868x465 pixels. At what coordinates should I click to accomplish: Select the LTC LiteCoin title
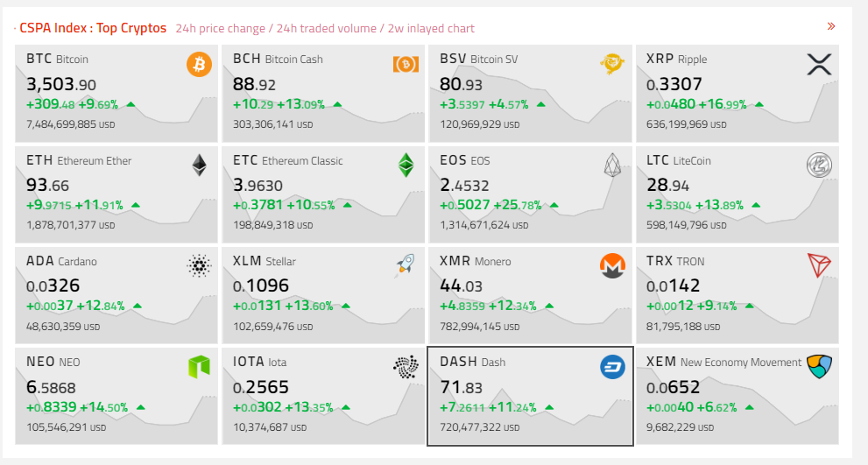coord(679,160)
